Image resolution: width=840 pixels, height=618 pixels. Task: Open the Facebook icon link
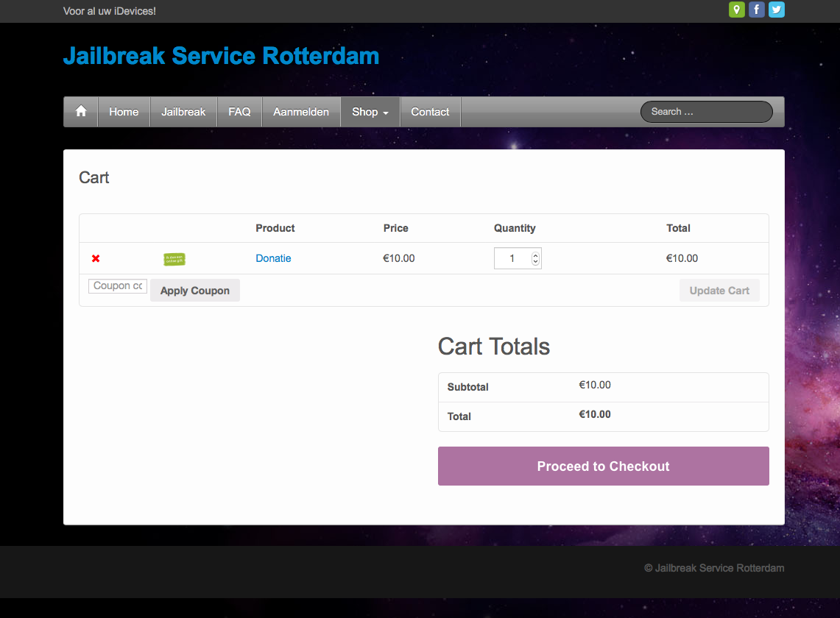pos(757,10)
